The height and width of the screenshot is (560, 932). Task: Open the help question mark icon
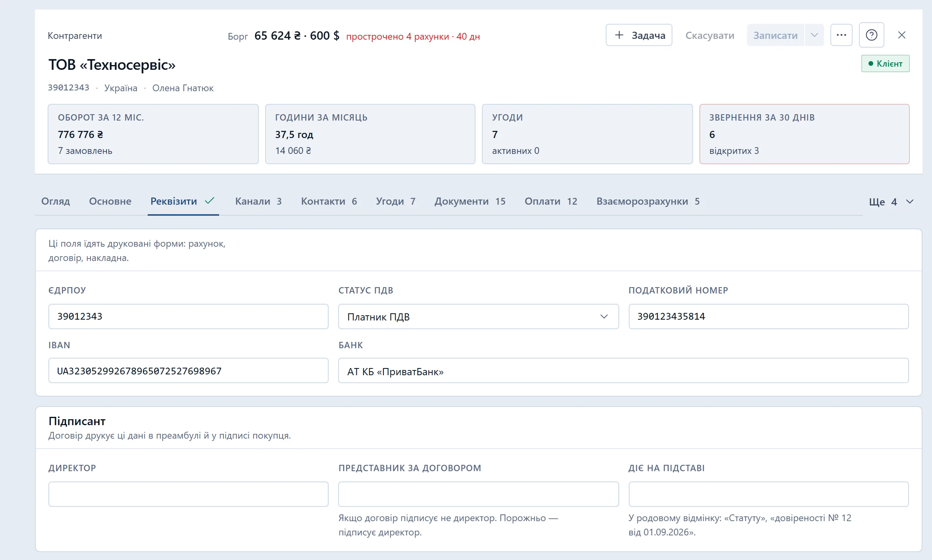click(871, 35)
